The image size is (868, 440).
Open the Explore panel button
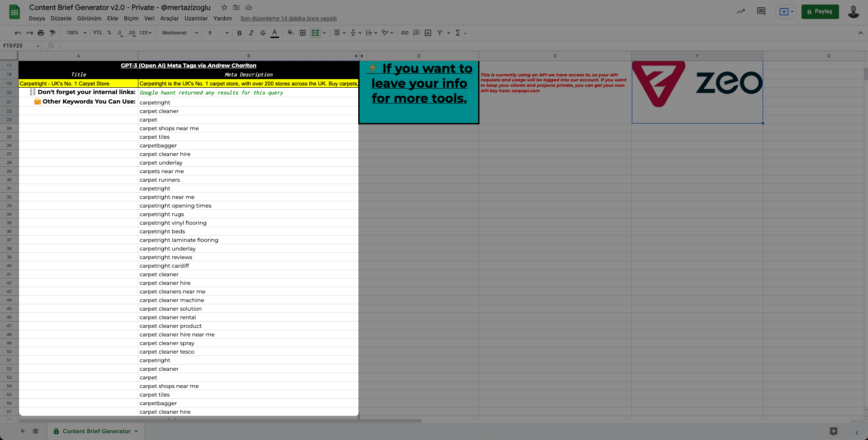[834, 431]
